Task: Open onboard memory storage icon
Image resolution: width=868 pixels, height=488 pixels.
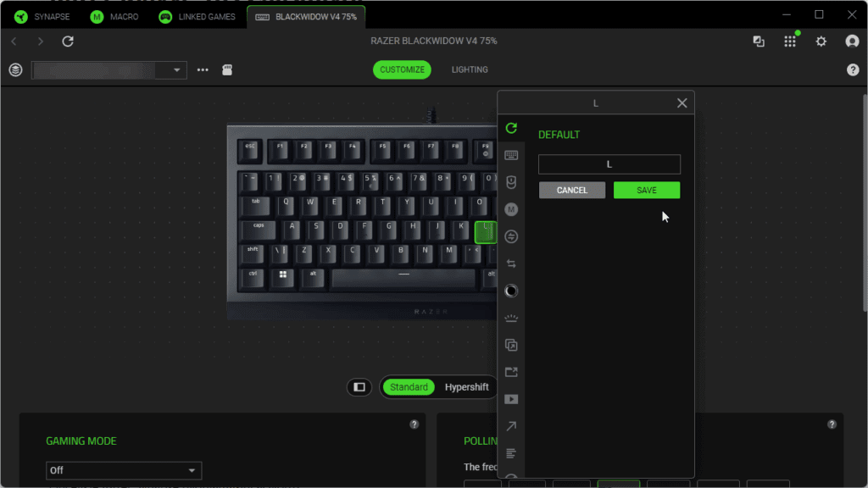Action: (x=227, y=69)
